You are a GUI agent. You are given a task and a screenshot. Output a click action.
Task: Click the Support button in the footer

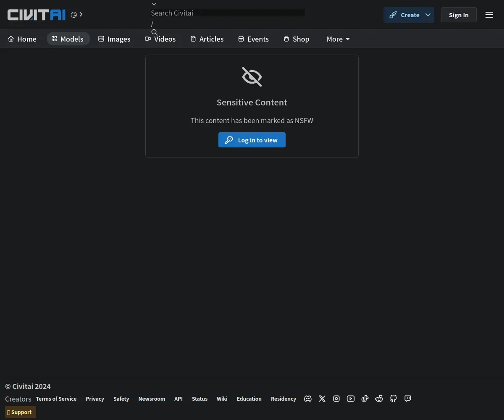(x=21, y=412)
